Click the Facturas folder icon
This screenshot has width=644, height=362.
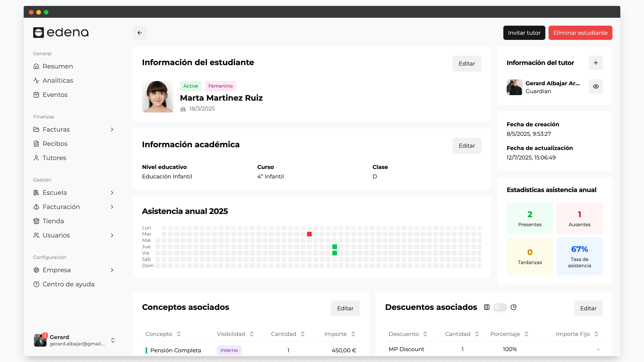[x=36, y=129]
